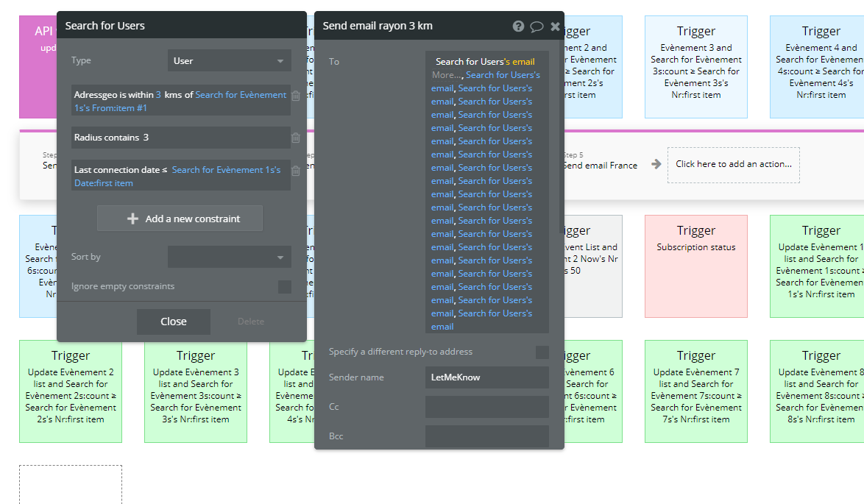Click the Close button in Search panel
This screenshot has height=504, width=864.
pos(174,322)
